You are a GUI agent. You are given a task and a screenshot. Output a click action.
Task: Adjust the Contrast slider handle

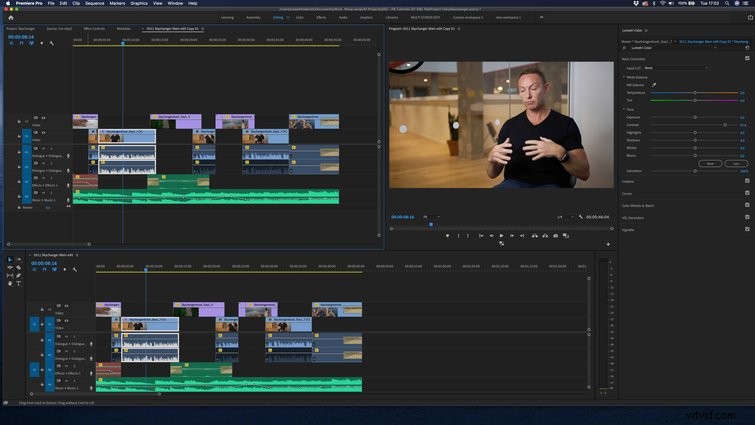725,125
